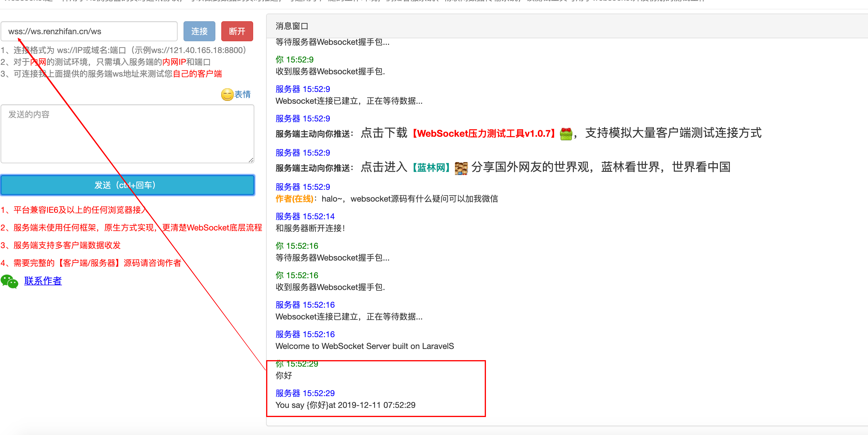Viewport: 868px width, 435px height.
Task: Click the 连接 connect button
Action: pos(199,31)
